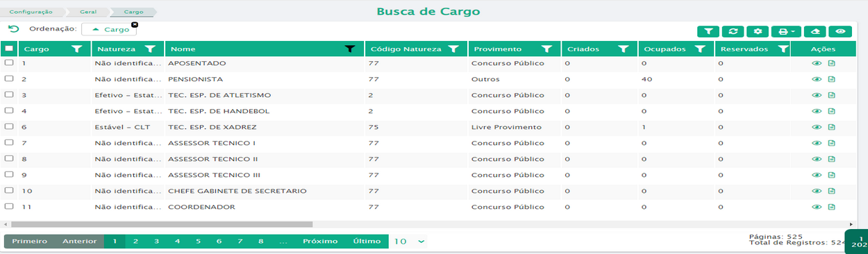Toggle the Cargo sort direction chip

109,30
